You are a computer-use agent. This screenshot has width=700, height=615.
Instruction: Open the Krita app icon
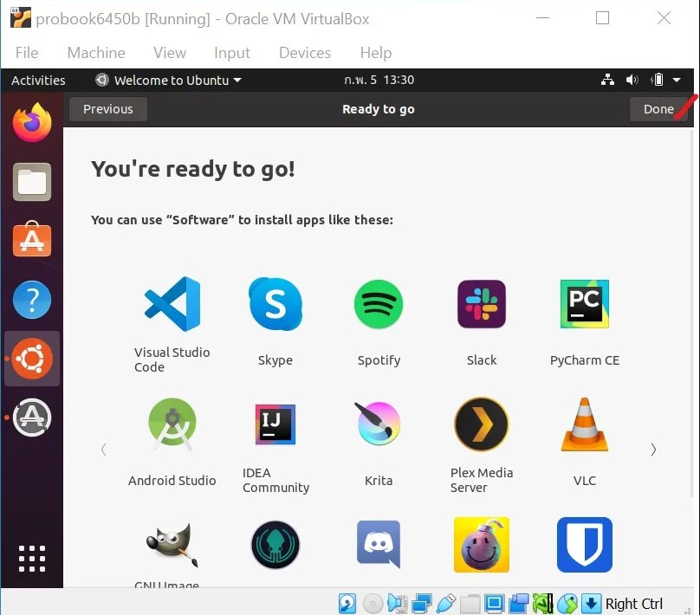(x=379, y=424)
